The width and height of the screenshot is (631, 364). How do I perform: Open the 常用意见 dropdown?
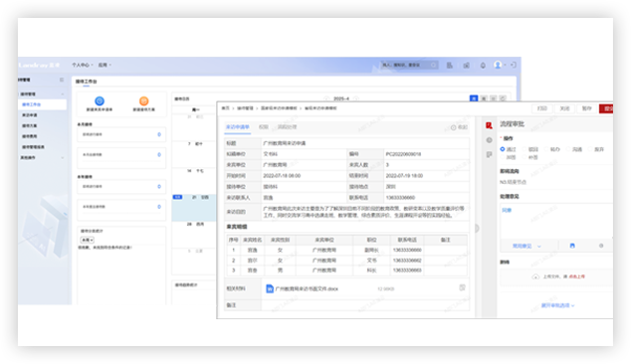[526, 247]
